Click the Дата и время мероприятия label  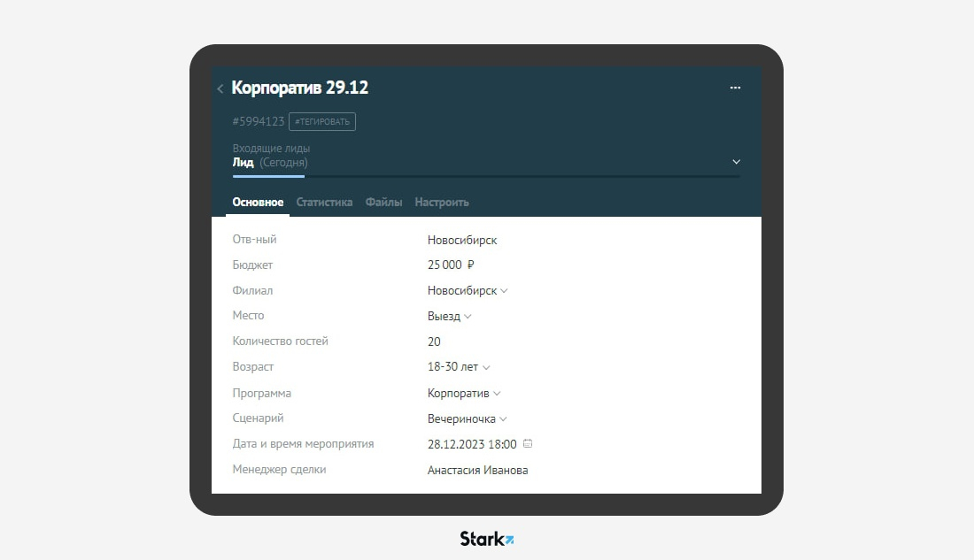pyautogui.click(x=303, y=444)
